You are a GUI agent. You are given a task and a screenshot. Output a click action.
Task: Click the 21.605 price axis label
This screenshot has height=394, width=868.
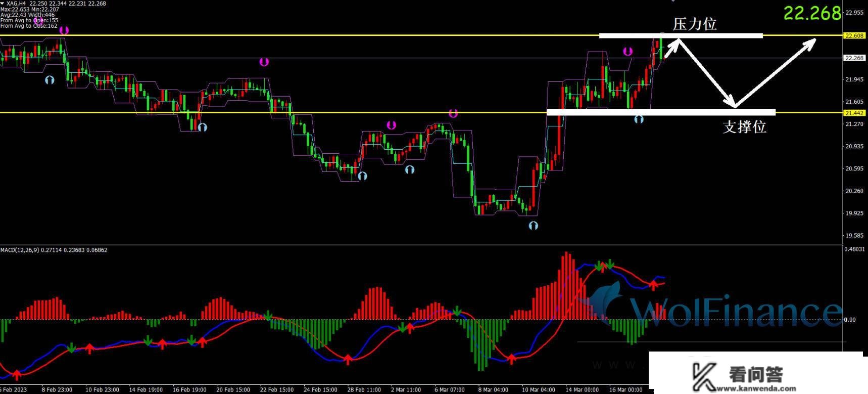(854, 102)
